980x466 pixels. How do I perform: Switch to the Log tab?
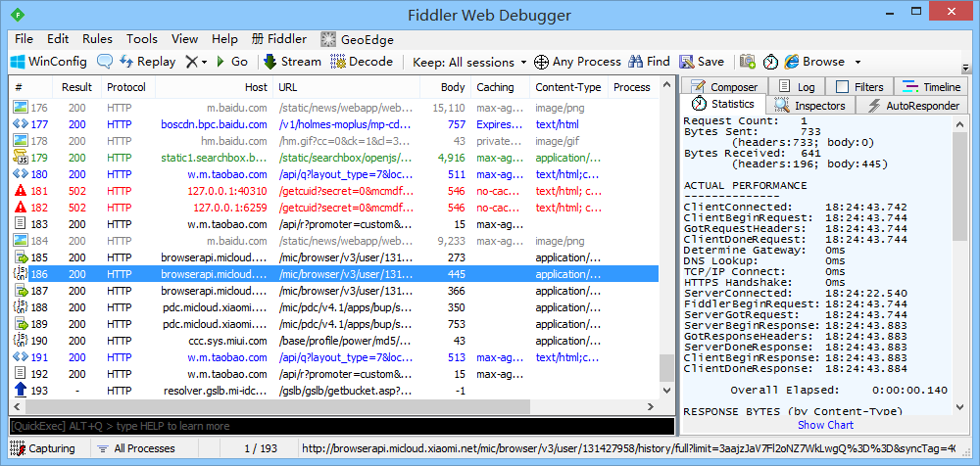click(x=797, y=87)
